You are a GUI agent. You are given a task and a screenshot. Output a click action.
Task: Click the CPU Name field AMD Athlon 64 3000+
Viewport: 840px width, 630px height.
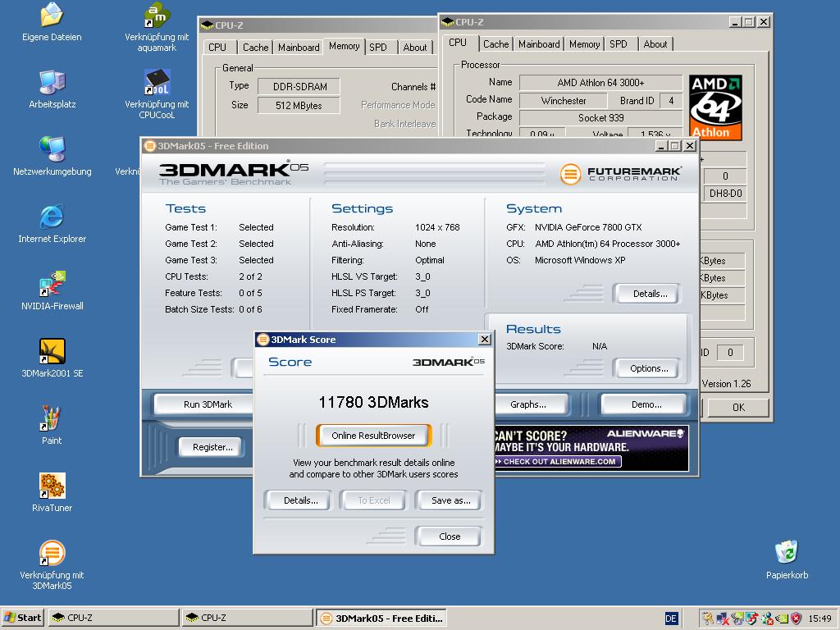[600, 83]
